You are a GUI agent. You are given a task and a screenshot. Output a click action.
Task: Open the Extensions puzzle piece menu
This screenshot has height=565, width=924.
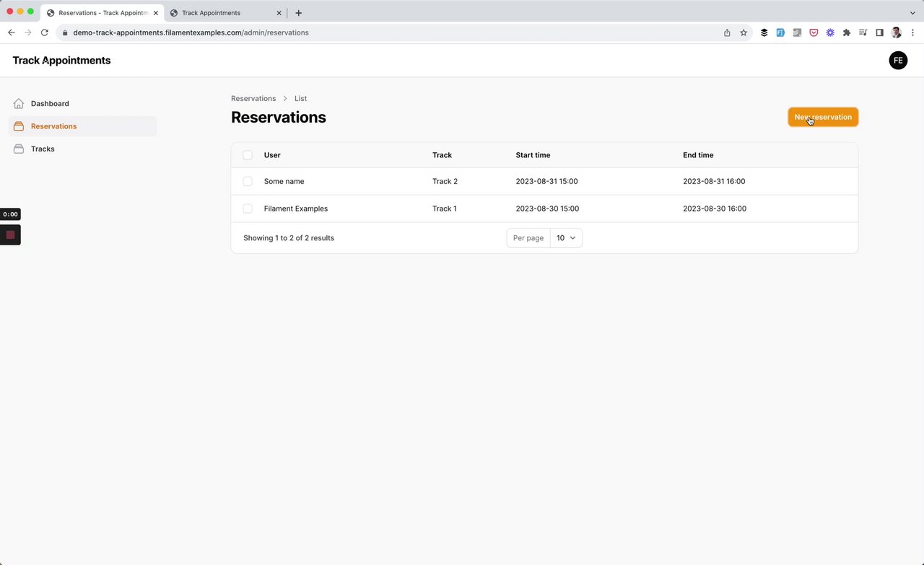(847, 32)
